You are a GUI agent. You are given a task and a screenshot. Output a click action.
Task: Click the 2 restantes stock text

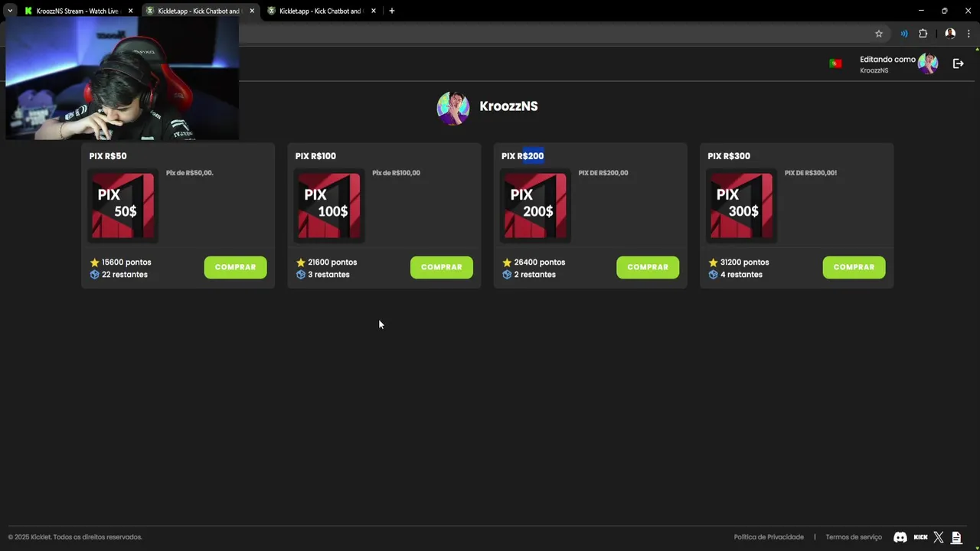[535, 275]
